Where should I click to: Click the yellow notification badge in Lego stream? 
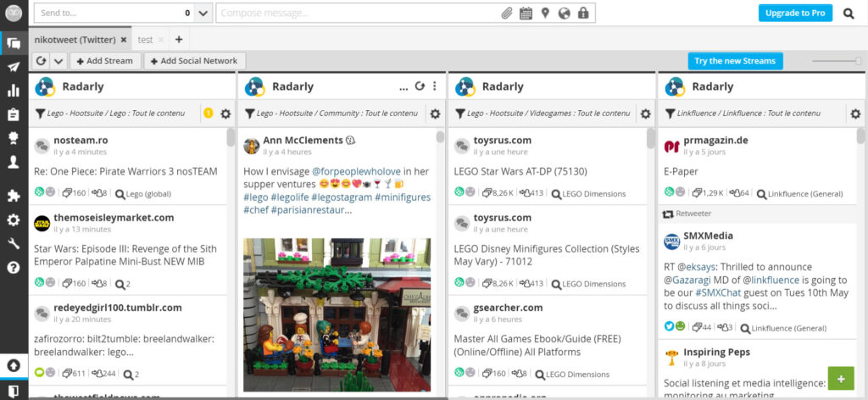pos(209,114)
